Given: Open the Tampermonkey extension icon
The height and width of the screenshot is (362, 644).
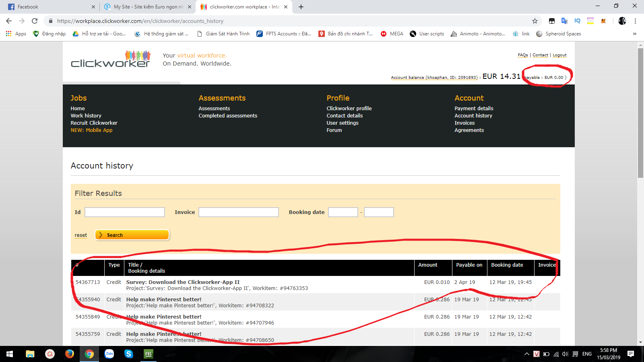Looking at the screenshot, I should (x=552, y=21).
